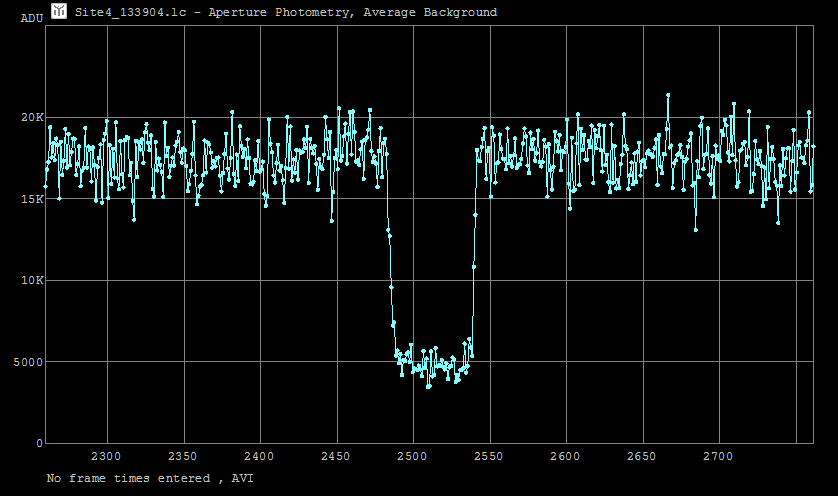Click frame number 2400 on the x-axis
The width and height of the screenshot is (838, 496).
[x=259, y=456]
